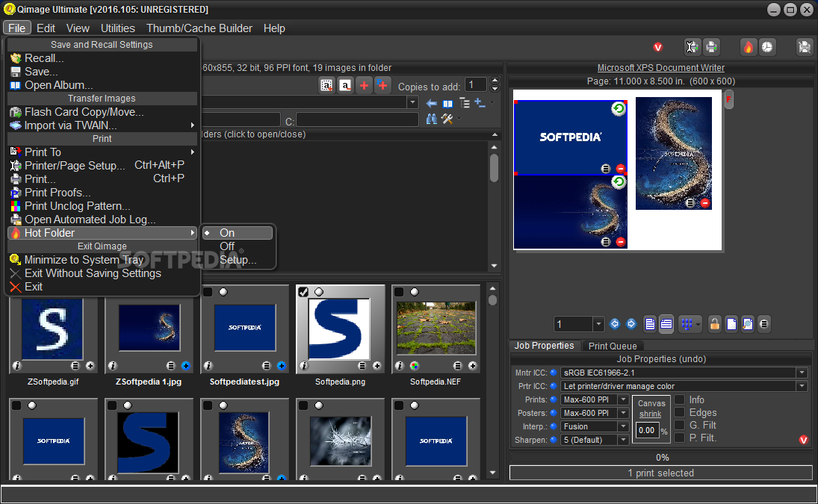Choose Minimize to System Tray

(x=102, y=260)
